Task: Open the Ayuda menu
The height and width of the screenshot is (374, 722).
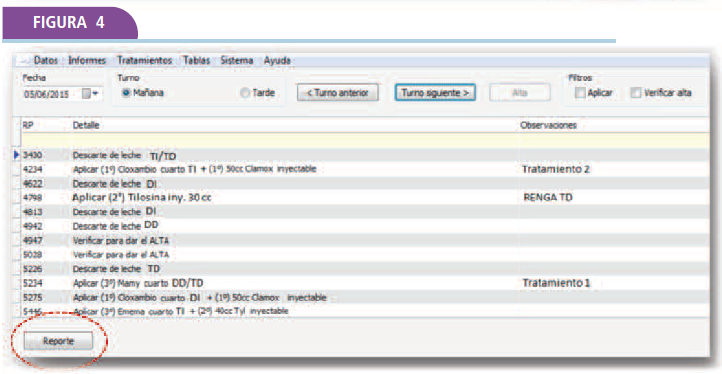Action: (x=277, y=60)
